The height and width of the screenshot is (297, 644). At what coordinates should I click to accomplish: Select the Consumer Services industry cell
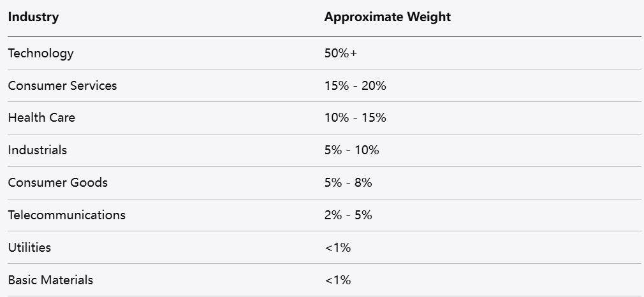point(62,85)
